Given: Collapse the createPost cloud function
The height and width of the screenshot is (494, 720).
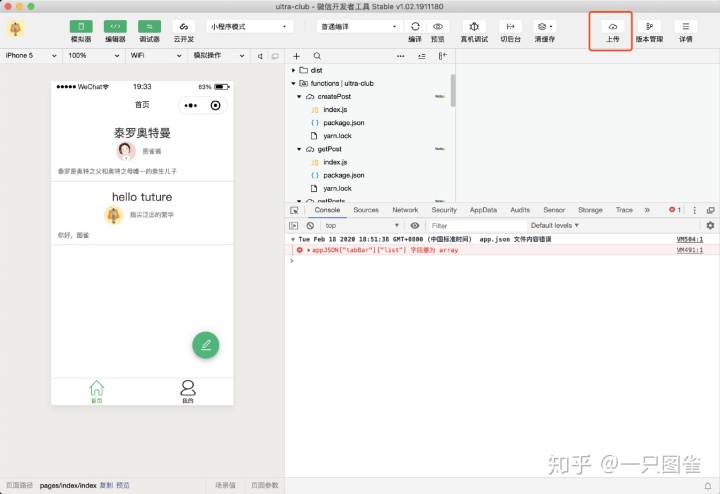Looking at the screenshot, I should [299, 96].
